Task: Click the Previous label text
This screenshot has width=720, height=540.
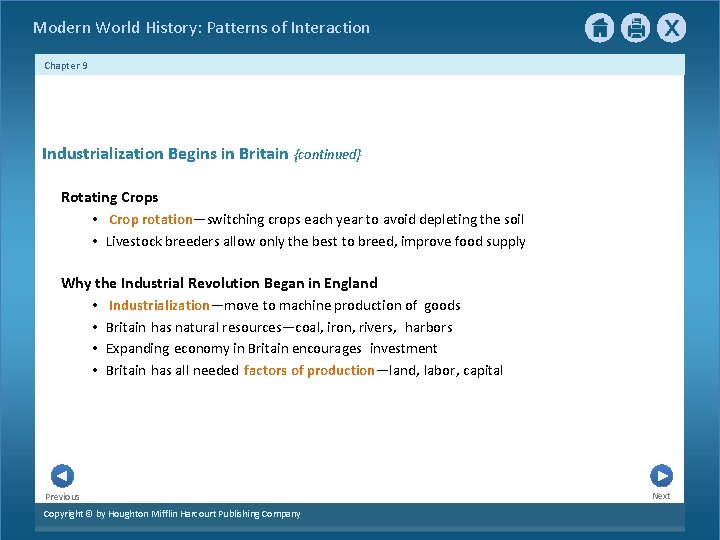Action: [x=62, y=497]
